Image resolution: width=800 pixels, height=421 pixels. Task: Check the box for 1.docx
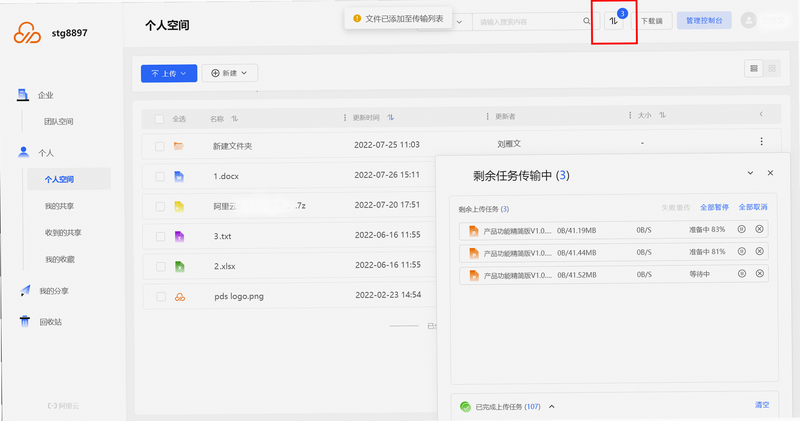click(x=160, y=177)
